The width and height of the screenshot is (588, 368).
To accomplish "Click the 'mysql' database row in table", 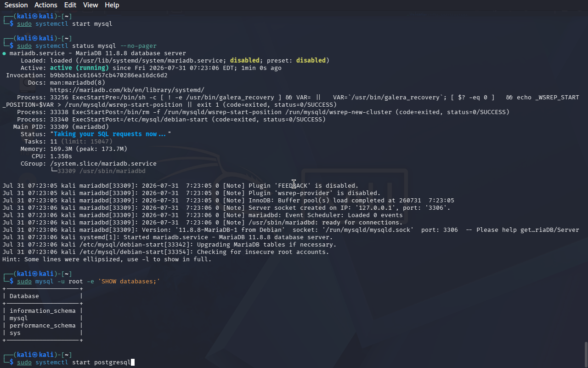I will [19, 318].
